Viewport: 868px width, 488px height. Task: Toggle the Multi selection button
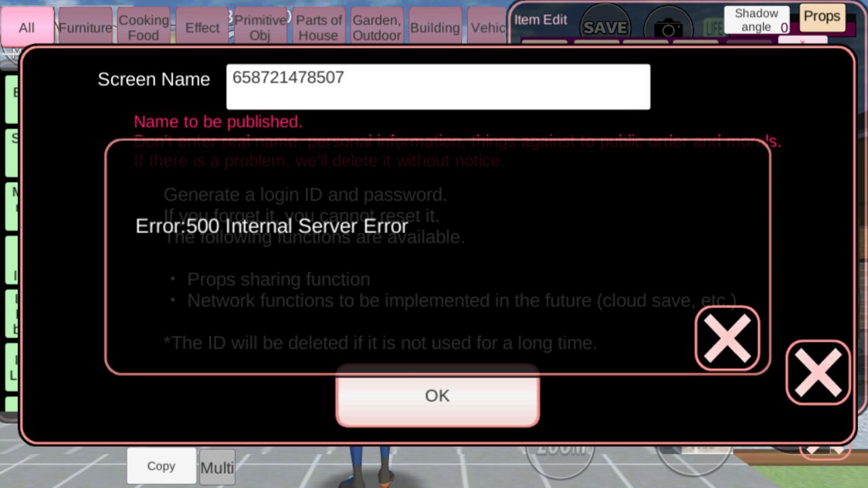click(x=217, y=467)
